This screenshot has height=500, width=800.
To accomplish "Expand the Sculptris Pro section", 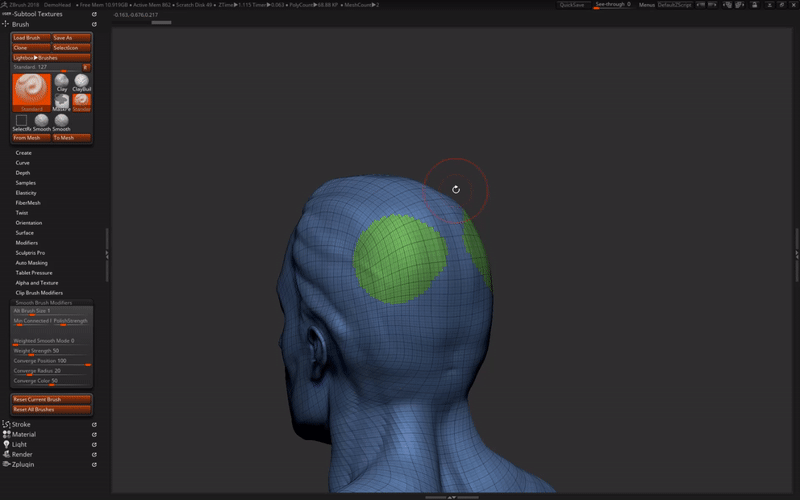I will pos(30,253).
